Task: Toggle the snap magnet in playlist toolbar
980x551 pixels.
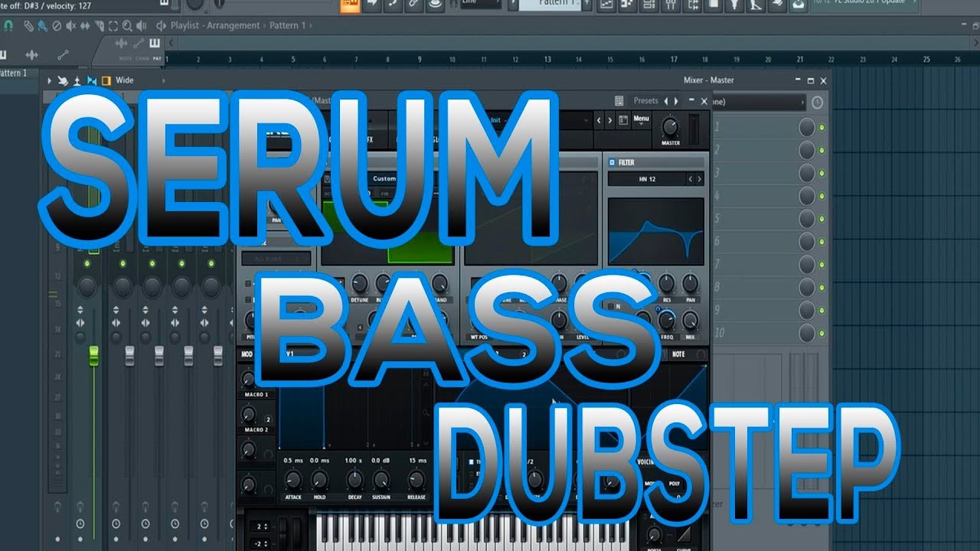Action: point(8,25)
